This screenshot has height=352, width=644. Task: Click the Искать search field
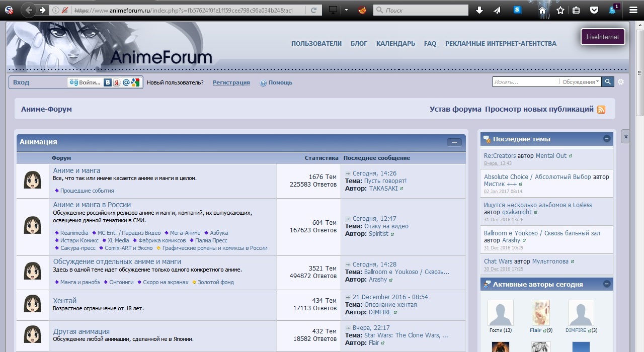525,82
